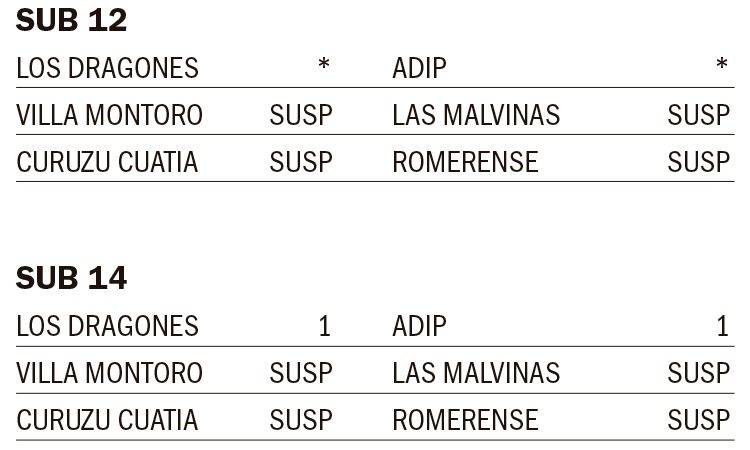Select CURUZU CUATIA in the SUB 14 table

click(x=107, y=420)
